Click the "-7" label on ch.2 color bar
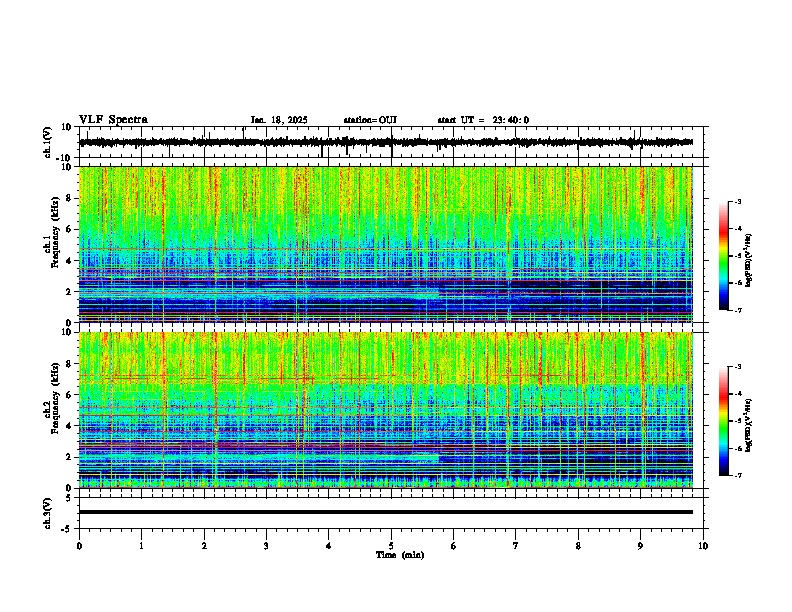 (x=737, y=475)
